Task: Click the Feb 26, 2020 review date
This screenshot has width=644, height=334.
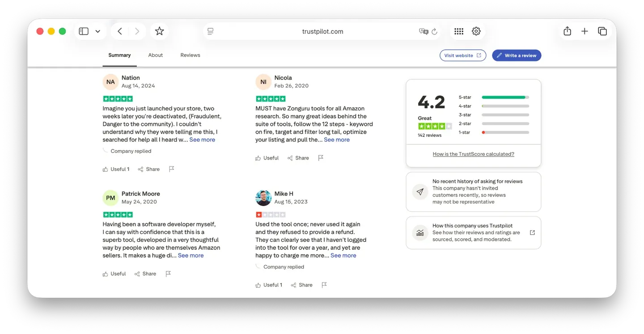Action: click(x=292, y=86)
